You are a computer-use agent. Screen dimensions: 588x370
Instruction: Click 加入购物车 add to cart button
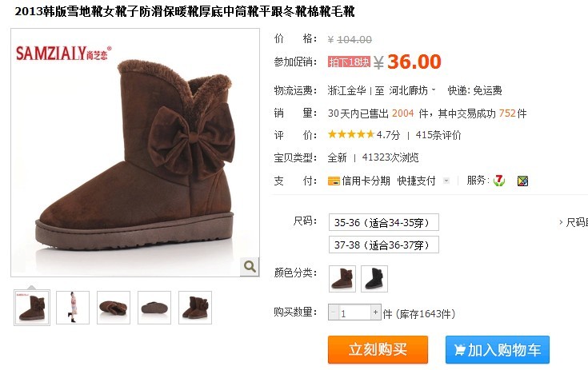[498, 349]
